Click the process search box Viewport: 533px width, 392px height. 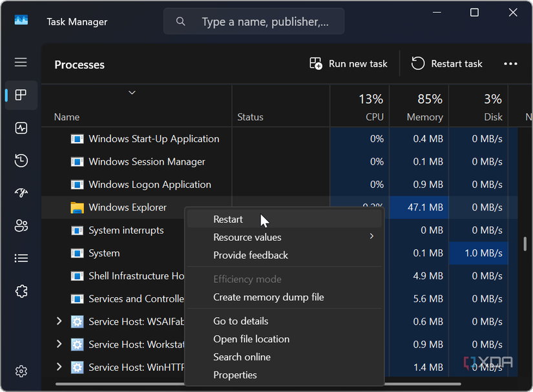click(265, 22)
